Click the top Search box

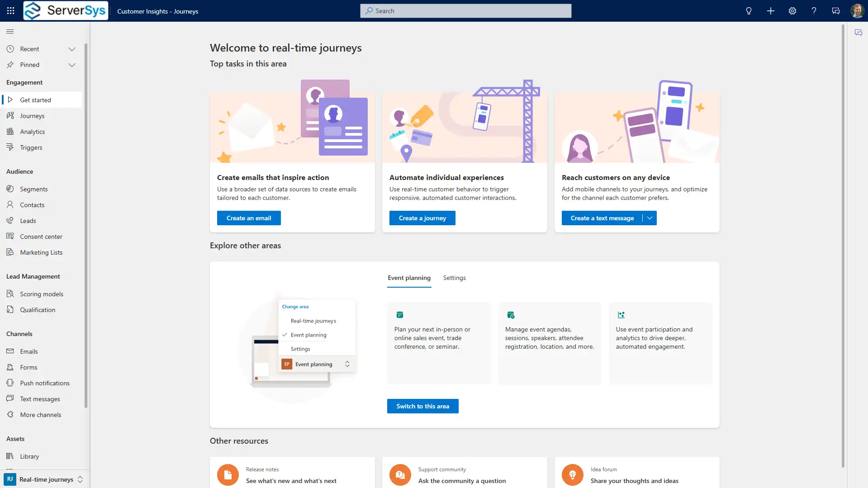point(465,11)
